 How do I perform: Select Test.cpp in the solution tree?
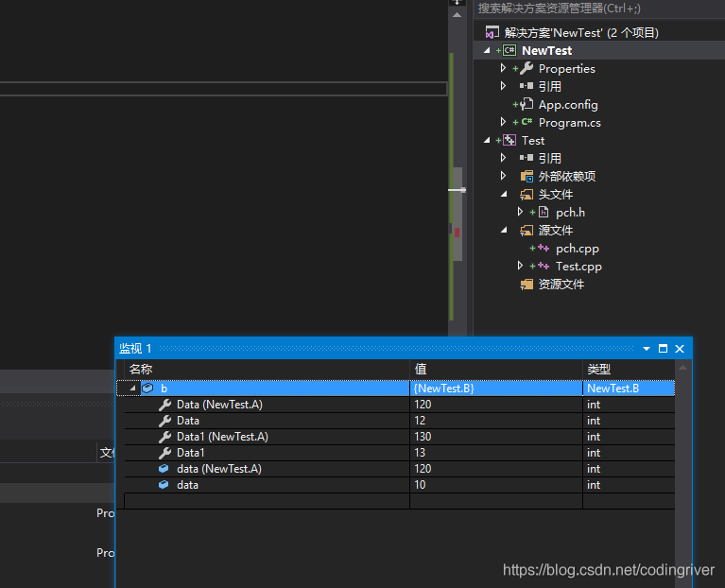(x=578, y=267)
